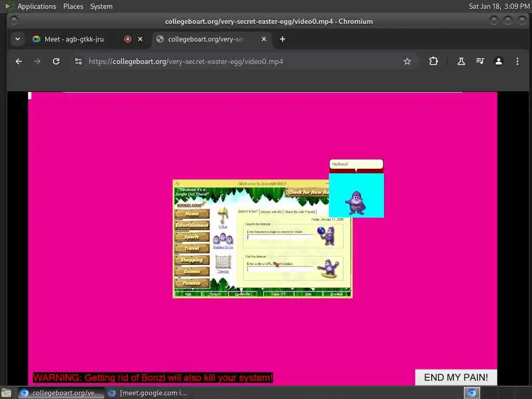Open Sports in BonziWORLD sidebar
Viewport: 532px width, 399px height.
(x=192, y=237)
